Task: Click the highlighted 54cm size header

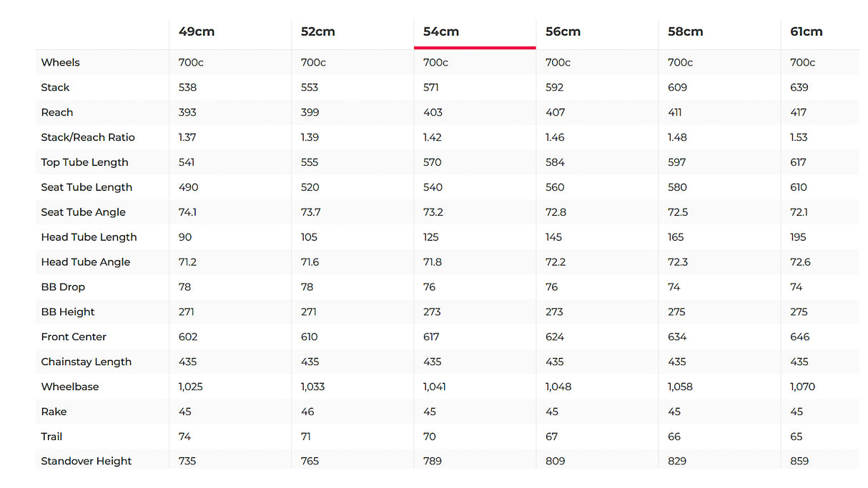Action: click(x=441, y=31)
